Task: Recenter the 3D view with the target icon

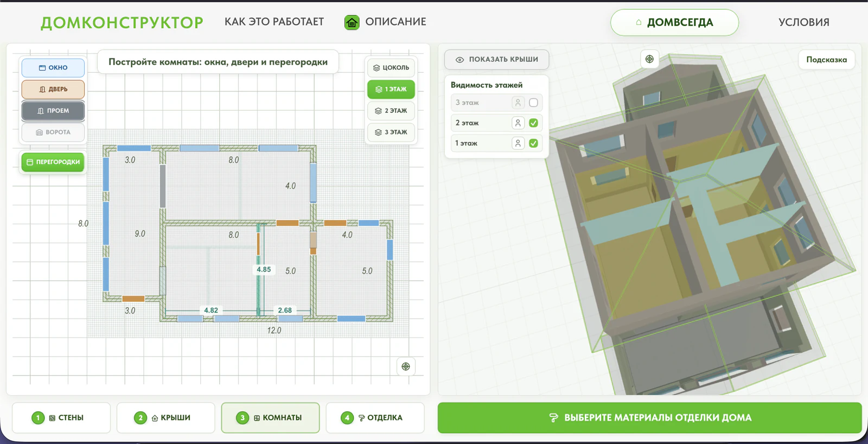Action: (x=649, y=59)
